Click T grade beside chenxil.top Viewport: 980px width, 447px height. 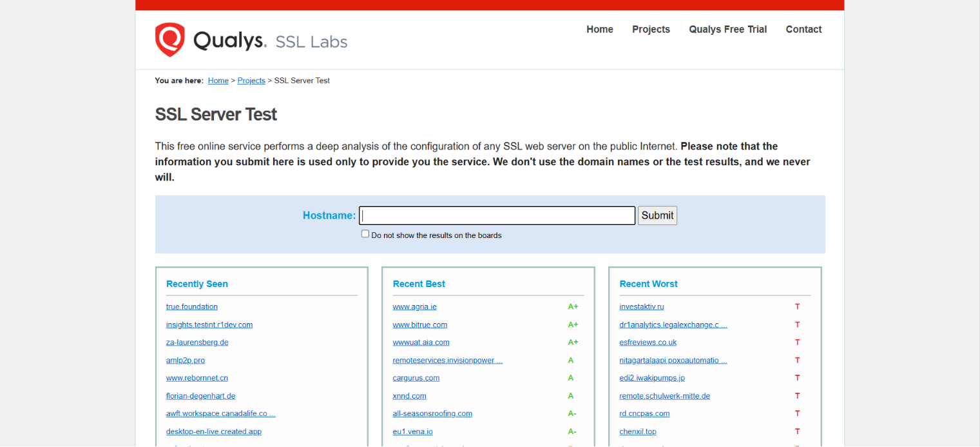coord(797,431)
